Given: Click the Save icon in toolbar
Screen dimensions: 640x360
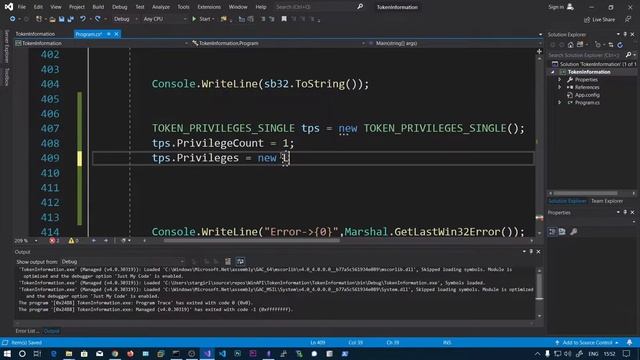Looking at the screenshot, I should [62, 19].
